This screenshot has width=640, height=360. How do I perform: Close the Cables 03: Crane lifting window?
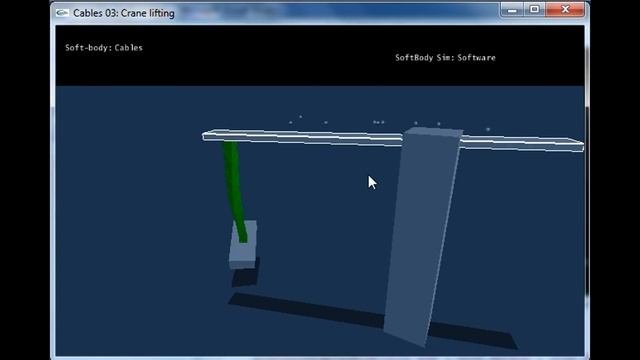pos(565,10)
